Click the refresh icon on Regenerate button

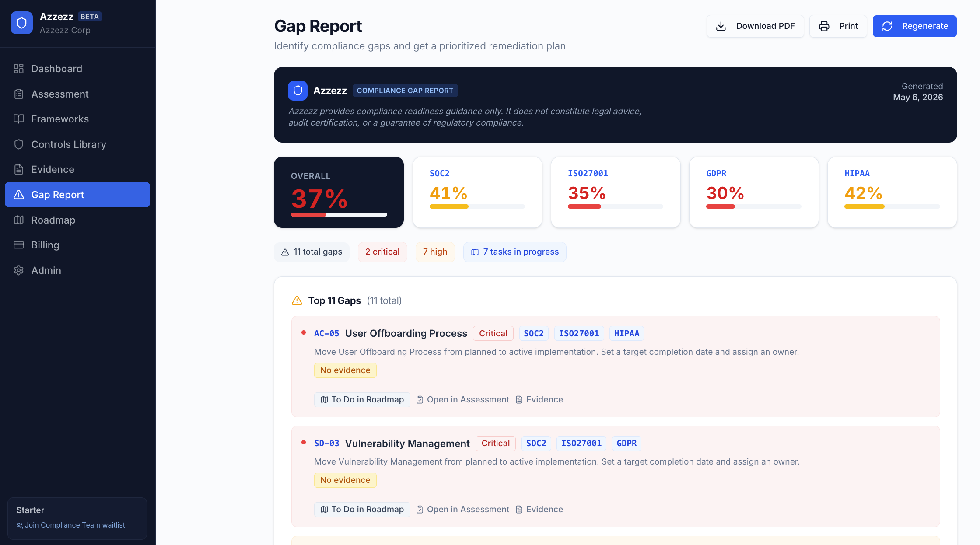[x=887, y=26]
